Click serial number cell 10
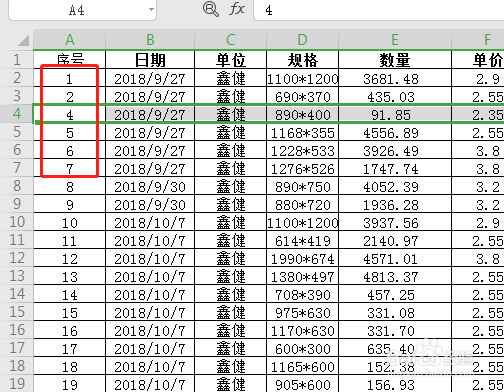This screenshot has width=504, height=392. [69, 222]
